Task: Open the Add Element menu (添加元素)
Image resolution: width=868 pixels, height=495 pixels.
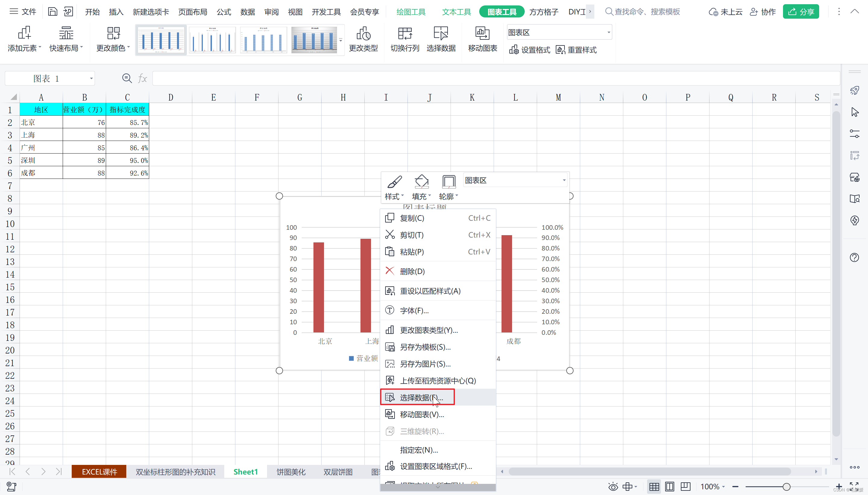Action: 24,39
